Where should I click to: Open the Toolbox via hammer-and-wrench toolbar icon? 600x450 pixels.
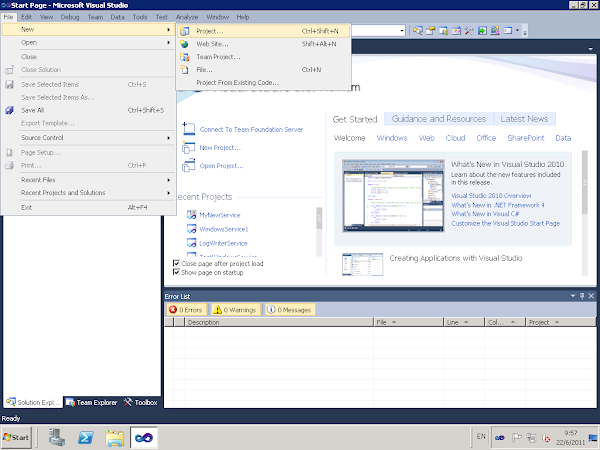pyautogui.click(x=469, y=31)
